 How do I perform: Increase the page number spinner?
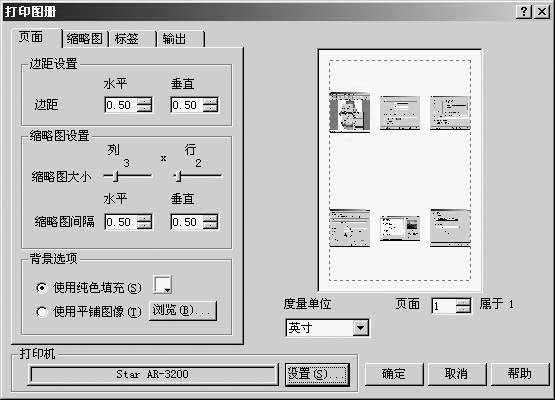463,302
